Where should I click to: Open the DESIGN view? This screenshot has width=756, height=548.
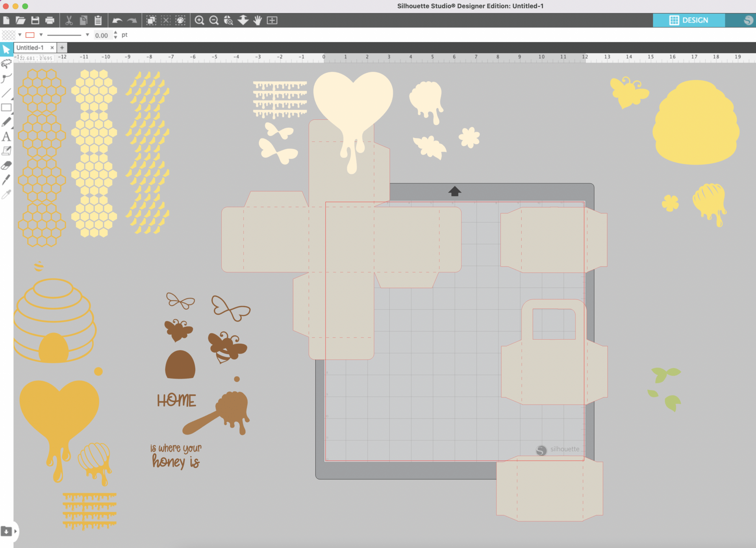688,20
